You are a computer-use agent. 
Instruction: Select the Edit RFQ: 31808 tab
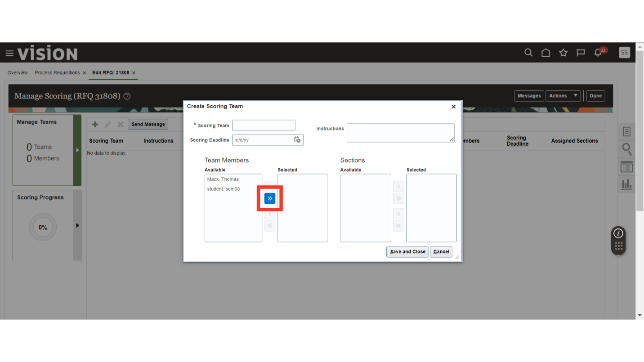(111, 73)
